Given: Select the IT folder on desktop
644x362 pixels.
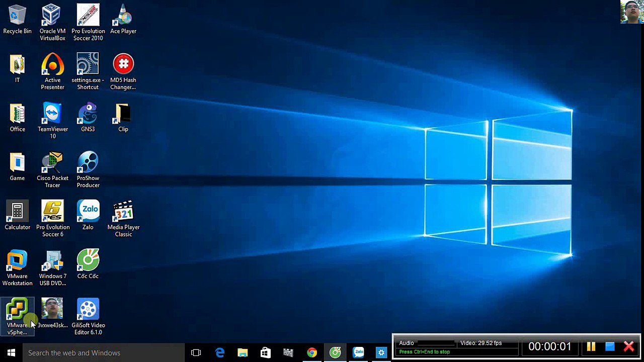Looking at the screenshot, I should click(17, 69).
